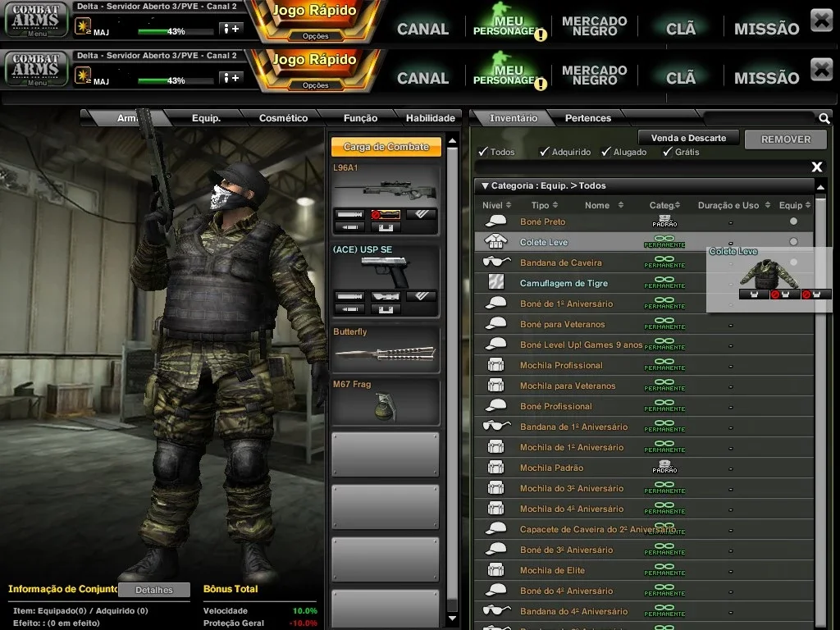Toggle the Grátis filter checkbox
Image resolution: width=840 pixels, height=630 pixels.
click(668, 152)
